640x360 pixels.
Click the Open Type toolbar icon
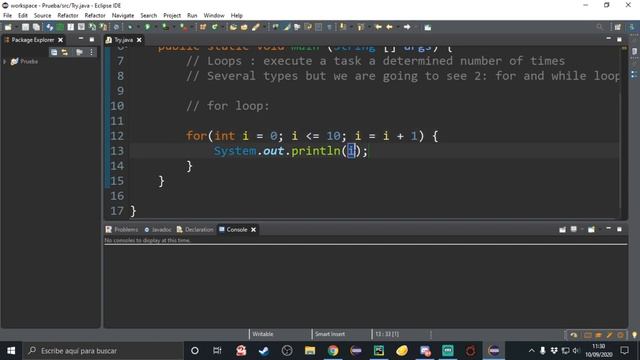[233, 27]
